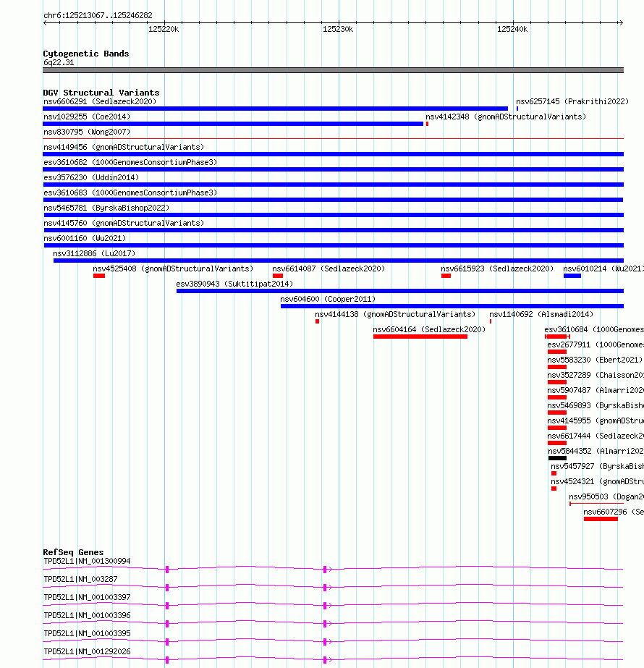The width and height of the screenshot is (644, 668).
Task: Click the black nsv5844352 variant bar
Action: [557, 458]
